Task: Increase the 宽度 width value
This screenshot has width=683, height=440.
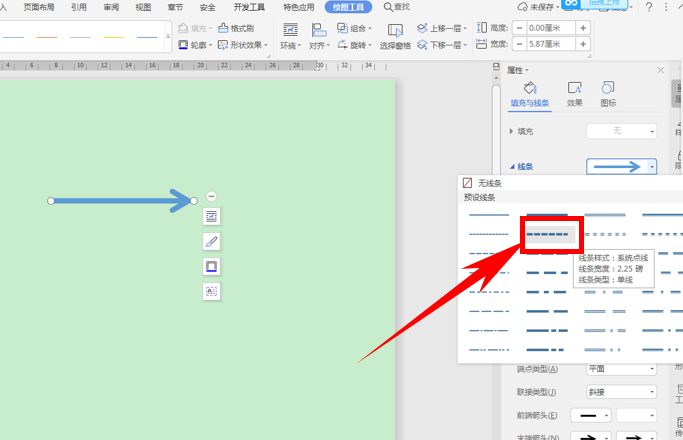Action: point(583,44)
